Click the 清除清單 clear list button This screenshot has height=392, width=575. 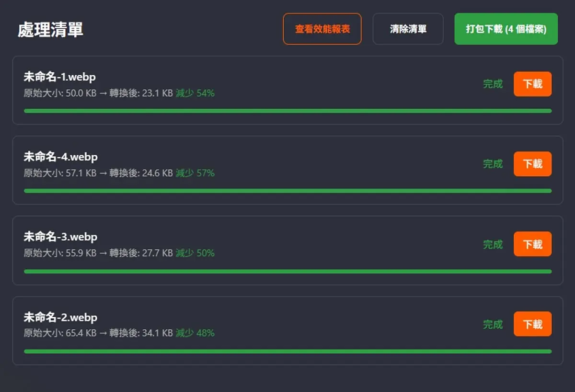(x=408, y=29)
